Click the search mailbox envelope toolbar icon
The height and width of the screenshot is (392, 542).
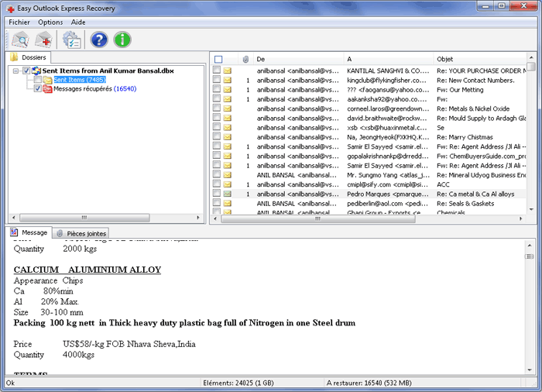[20, 40]
